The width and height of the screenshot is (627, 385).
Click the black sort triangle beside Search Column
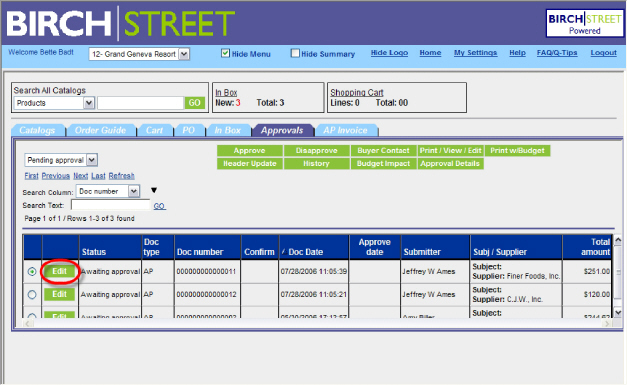point(154,190)
